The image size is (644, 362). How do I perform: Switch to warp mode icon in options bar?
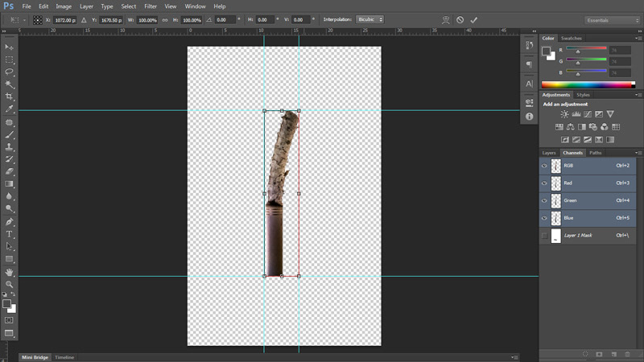[446, 19]
